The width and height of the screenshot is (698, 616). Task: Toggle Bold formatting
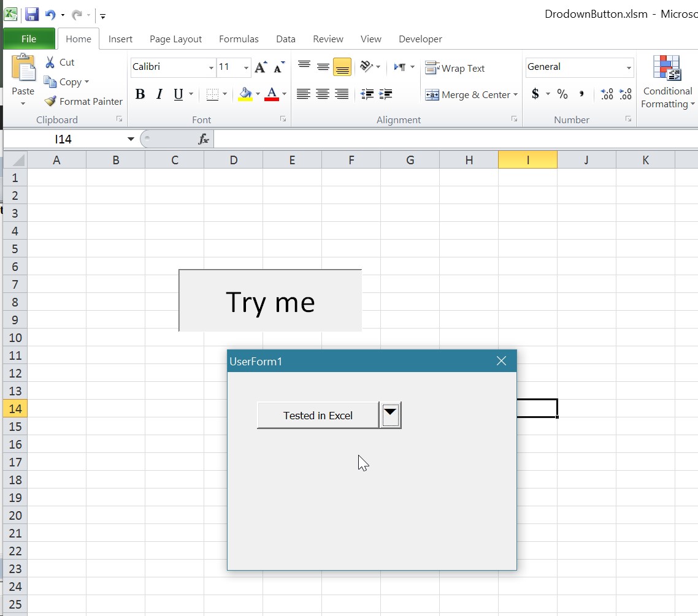pyautogui.click(x=140, y=94)
